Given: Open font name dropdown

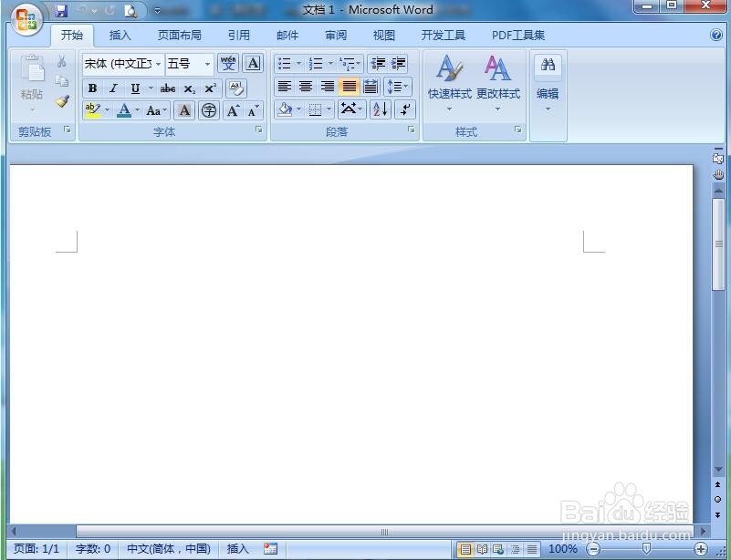Looking at the screenshot, I should click(159, 63).
